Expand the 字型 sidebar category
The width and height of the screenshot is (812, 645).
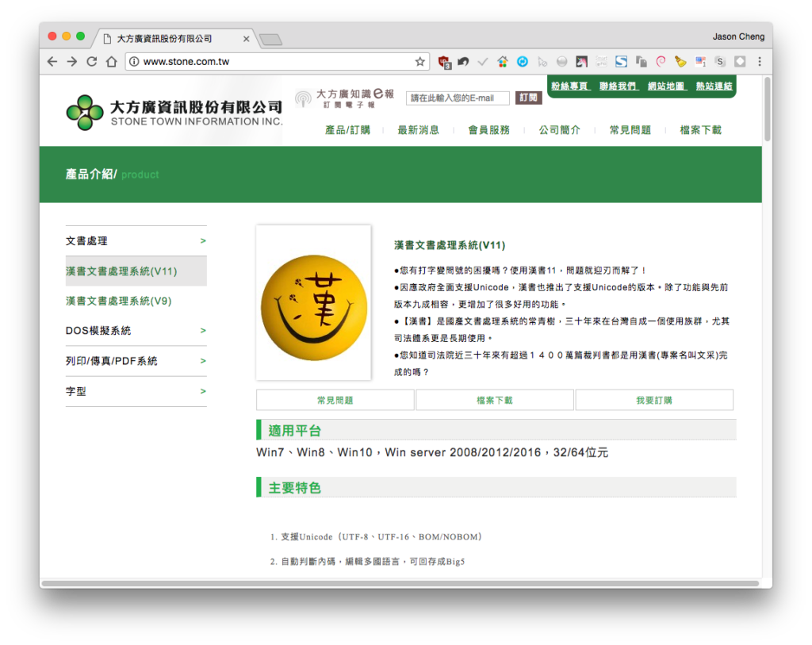136,391
